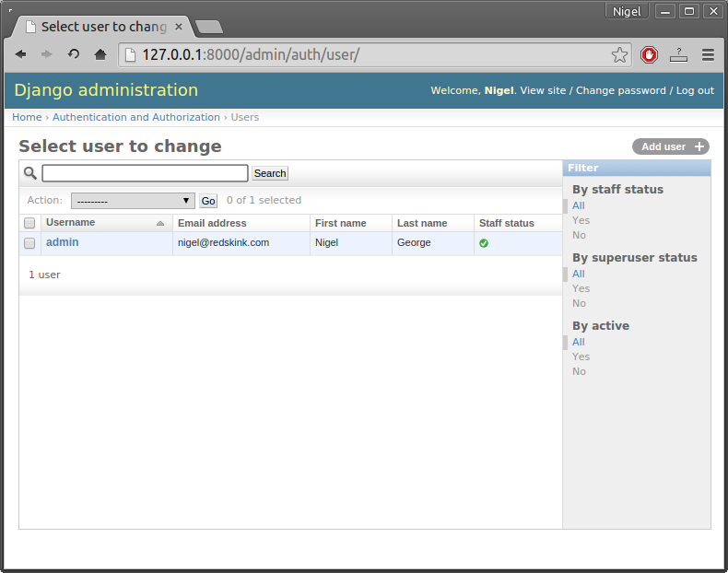Close the browser window
728x573 pixels.
713,11
